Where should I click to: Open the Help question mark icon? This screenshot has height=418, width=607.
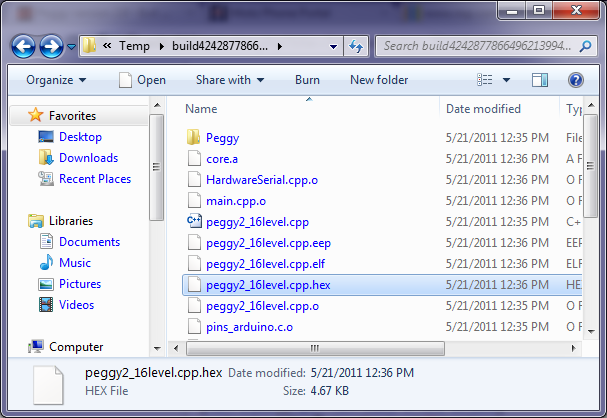(x=576, y=80)
